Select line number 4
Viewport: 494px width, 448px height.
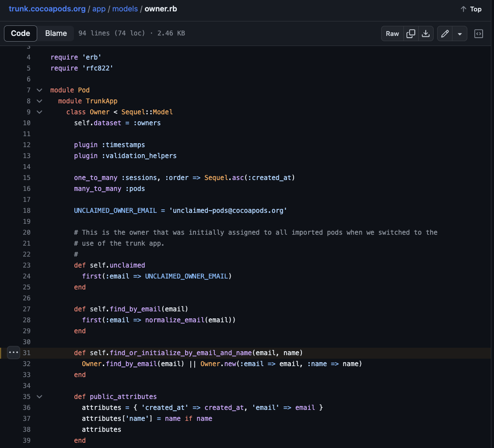[29, 57]
